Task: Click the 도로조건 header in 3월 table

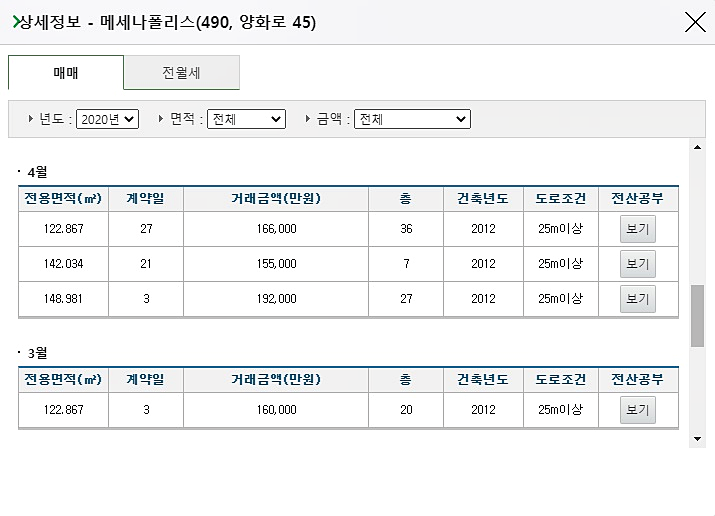Action: pyautogui.click(x=561, y=380)
